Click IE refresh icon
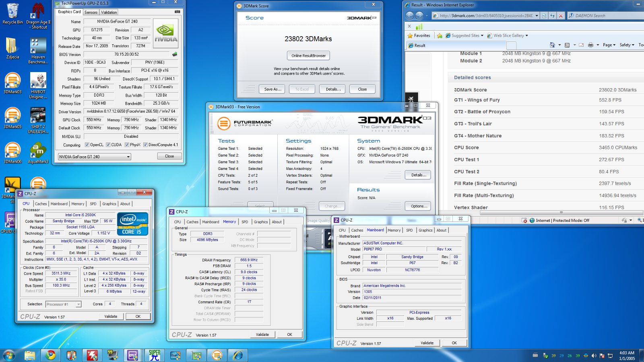Viewport: 644px width, 362px height. 552,16
